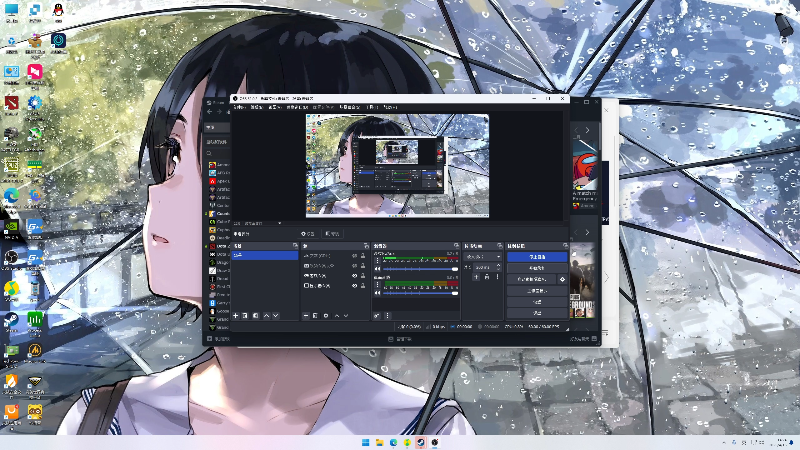Screen dimensions: 800x450
Task: Click lower mixer channel volume slider
Action: click(420, 293)
